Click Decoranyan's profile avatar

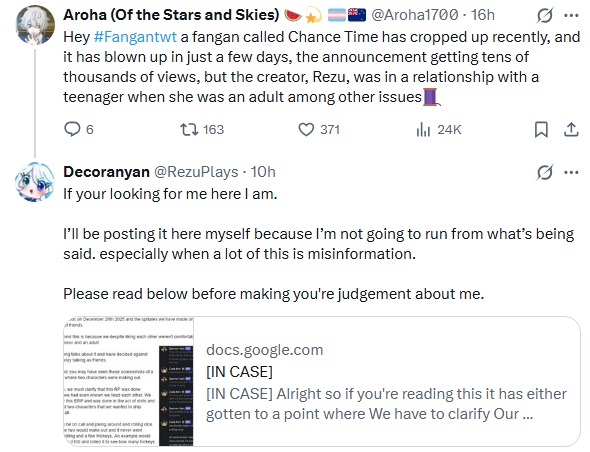click(x=35, y=182)
